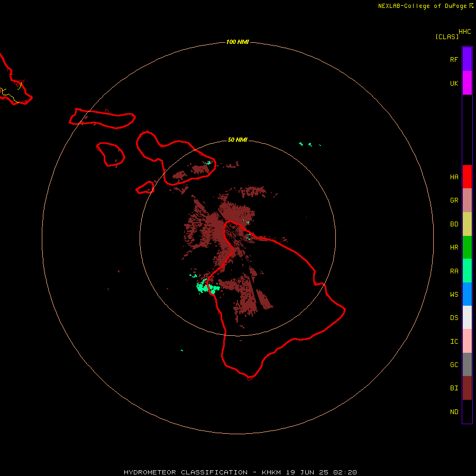476x476 pixels.
Task: Click the HR legend label
Action: [454, 248]
